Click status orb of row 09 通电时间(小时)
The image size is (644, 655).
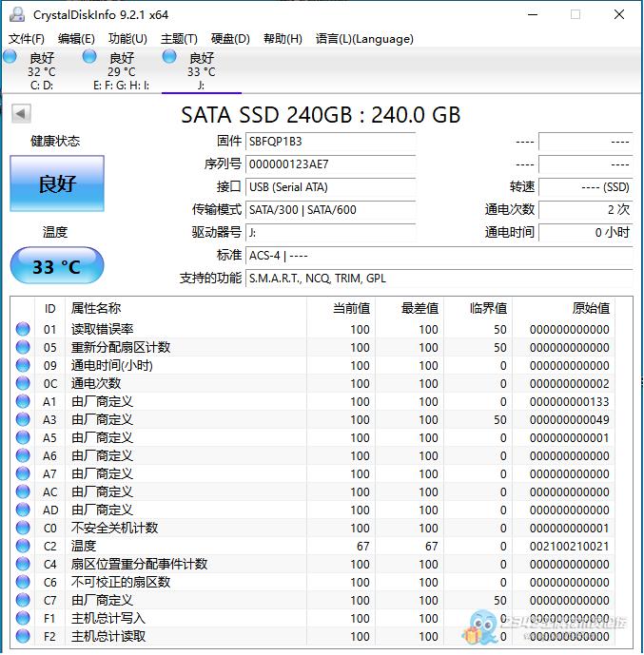[x=23, y=365]
